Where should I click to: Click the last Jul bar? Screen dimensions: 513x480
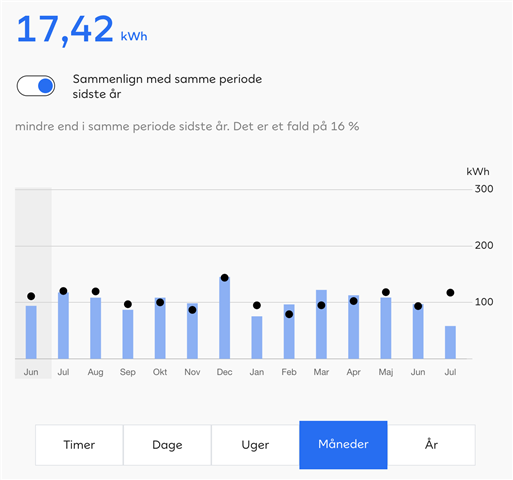click(450, 342)
